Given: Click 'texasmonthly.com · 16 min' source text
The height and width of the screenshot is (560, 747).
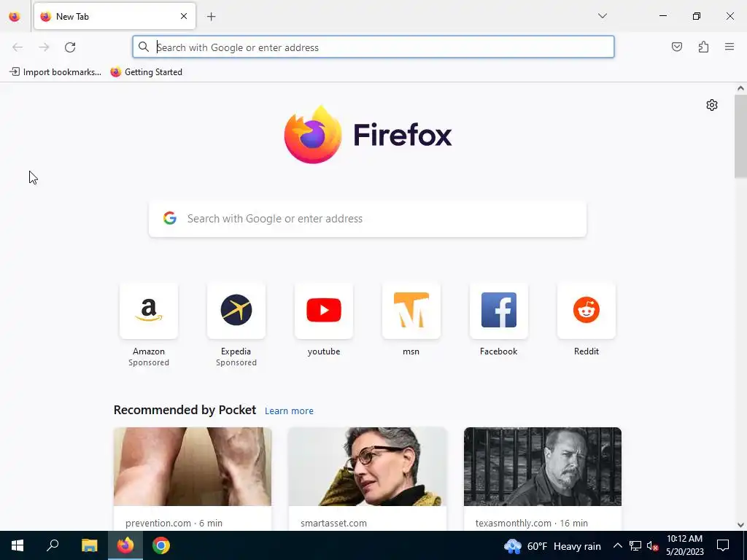Looking at the screenshot, I should click(532, 524).
